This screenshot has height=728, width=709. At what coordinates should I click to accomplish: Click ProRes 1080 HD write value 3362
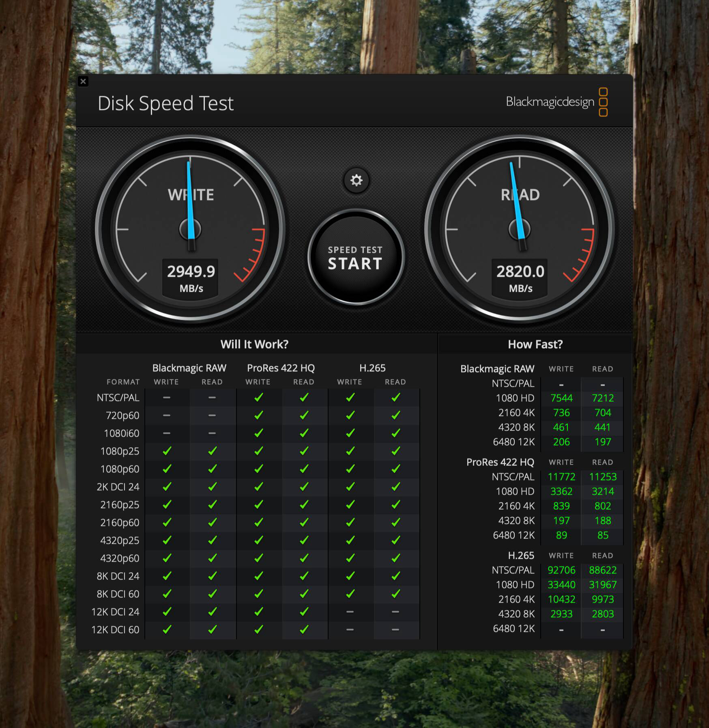[x=561, y=491]
